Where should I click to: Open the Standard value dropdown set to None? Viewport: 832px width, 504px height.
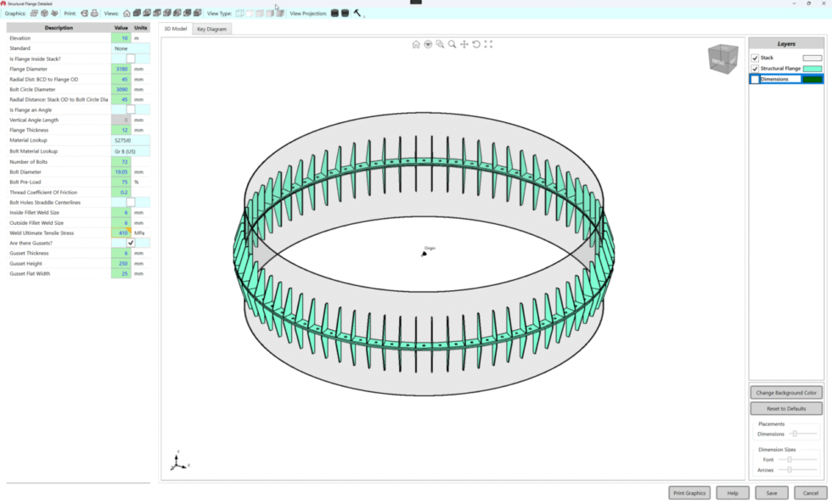click(x=120, y=48)
